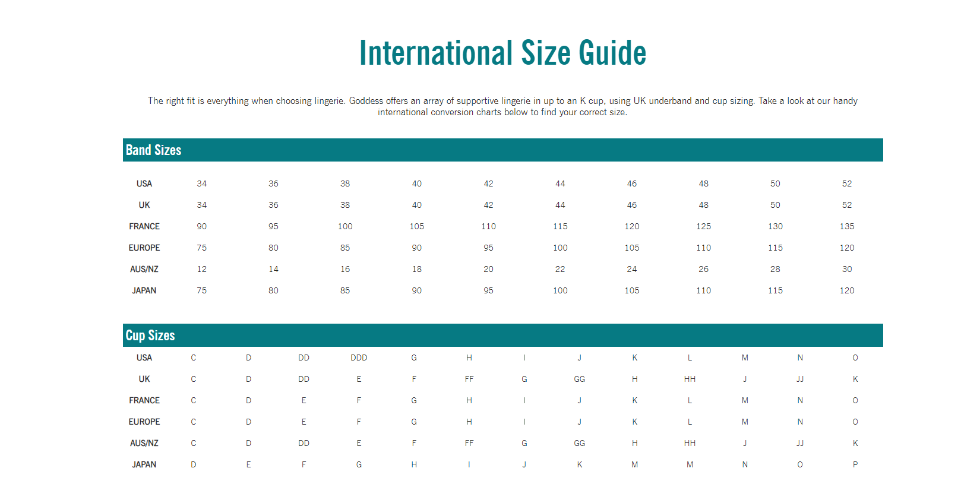
Task: Click the UK row label in Band Sizes
Action: coord(144,205)
